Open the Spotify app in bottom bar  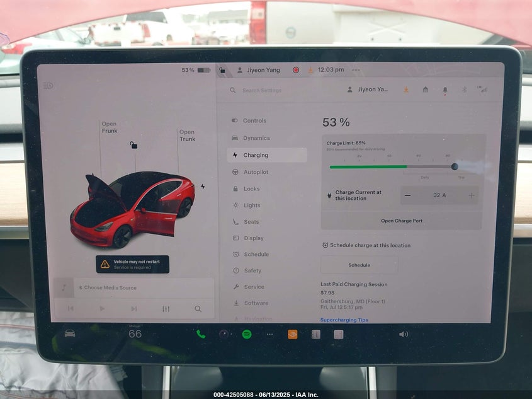(247, 335)
